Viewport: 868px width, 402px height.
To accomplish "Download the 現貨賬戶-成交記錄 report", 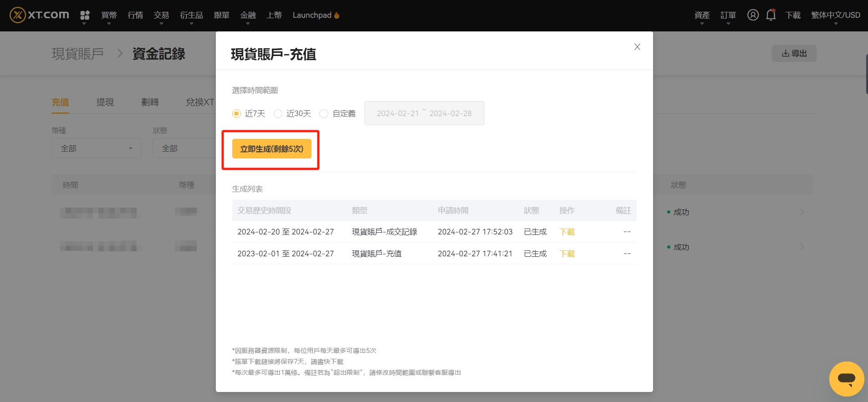I will pyautogui.click(x=567, y=232).
